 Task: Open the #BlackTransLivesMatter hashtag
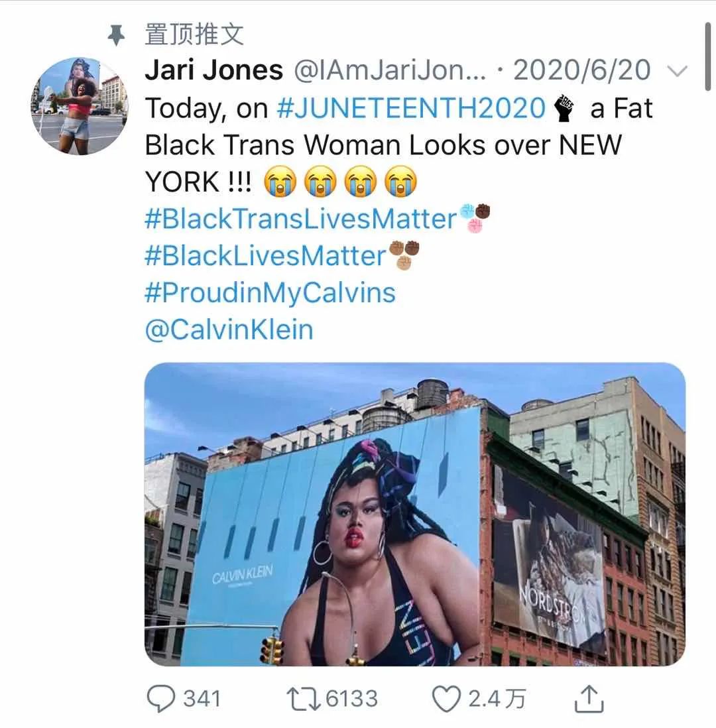[x=301, y=219]
